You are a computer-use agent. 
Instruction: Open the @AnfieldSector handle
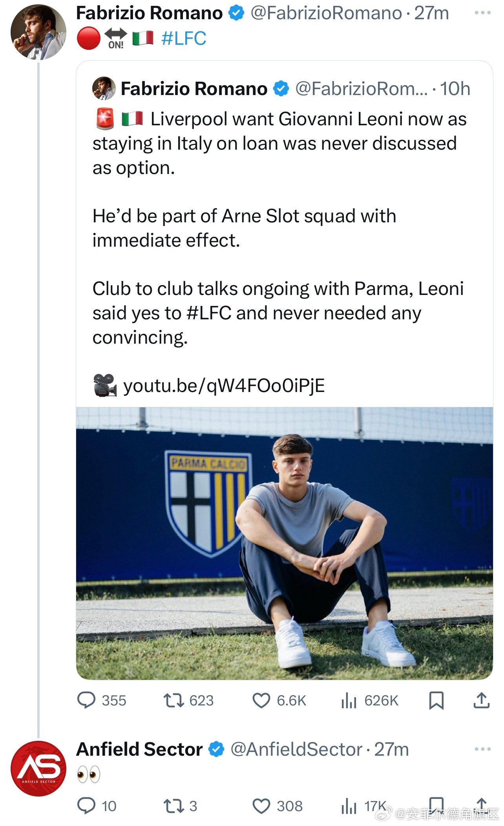(296, 749)
